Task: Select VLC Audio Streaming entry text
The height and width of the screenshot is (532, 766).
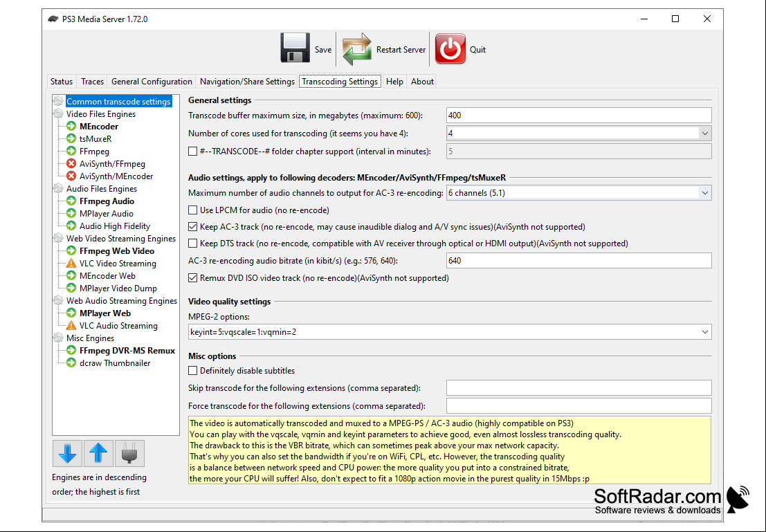Action: [119, 326]
